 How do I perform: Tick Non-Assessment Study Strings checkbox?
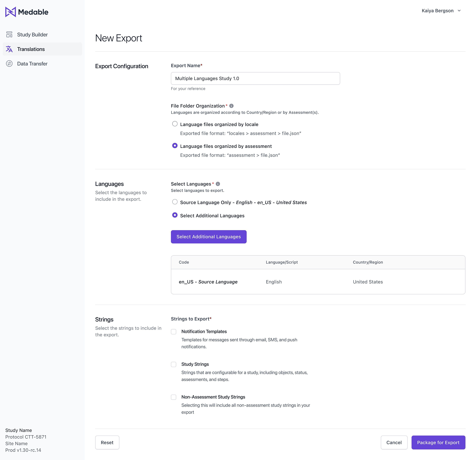(174, 397)
